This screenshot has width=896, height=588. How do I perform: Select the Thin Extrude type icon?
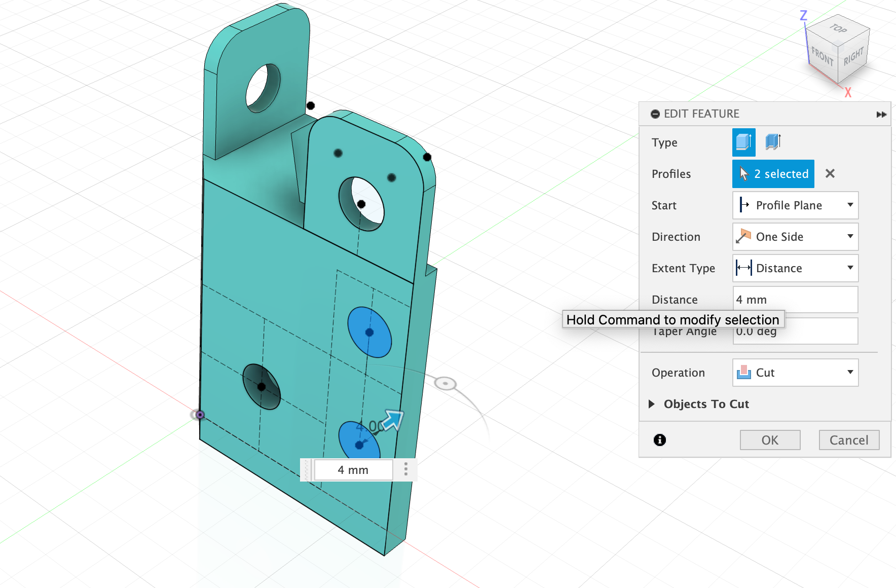(773, 142)
